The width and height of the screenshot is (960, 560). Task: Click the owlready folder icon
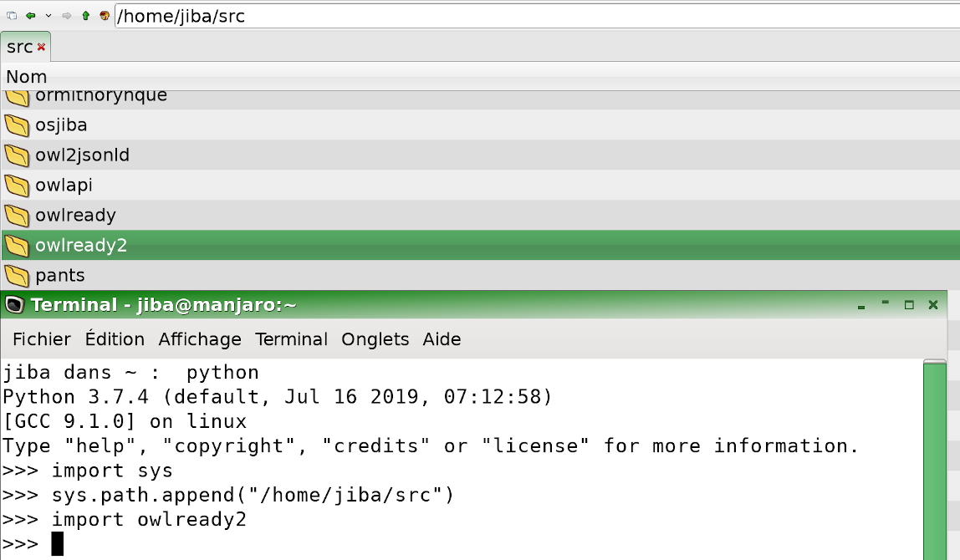tap(17, 216)
